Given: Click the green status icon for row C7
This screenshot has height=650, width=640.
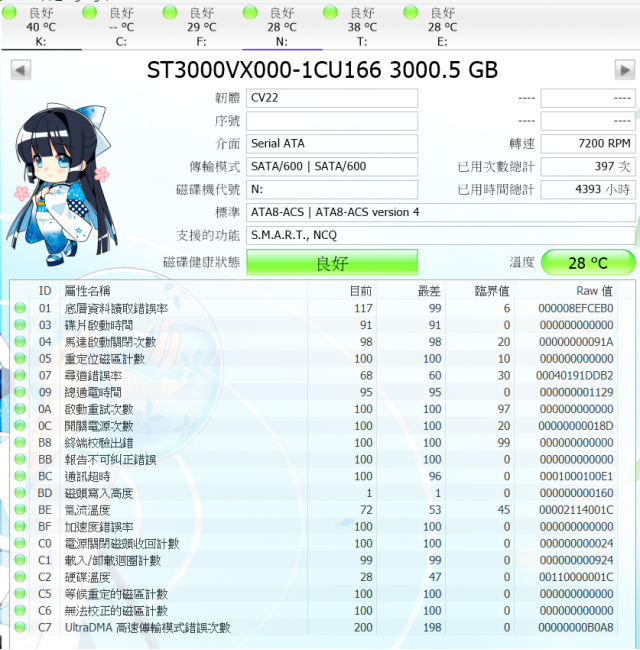Looking at the screenshot, I should click(20, 627).
